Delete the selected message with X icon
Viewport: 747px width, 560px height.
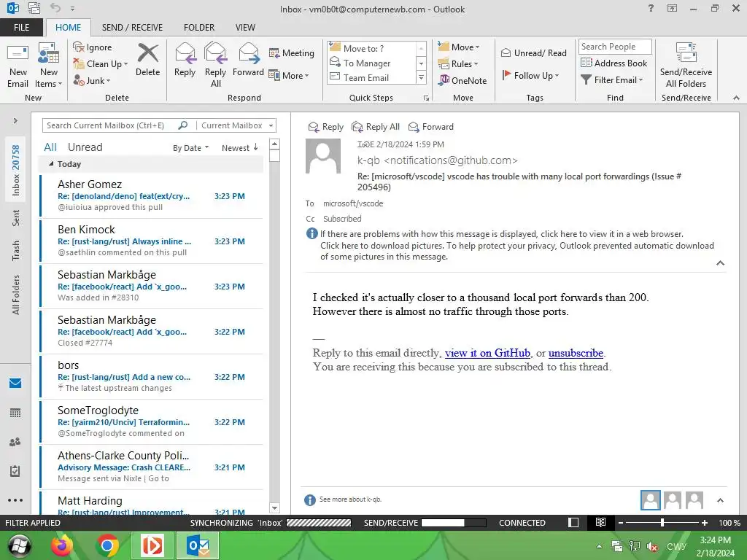(147, 60)
